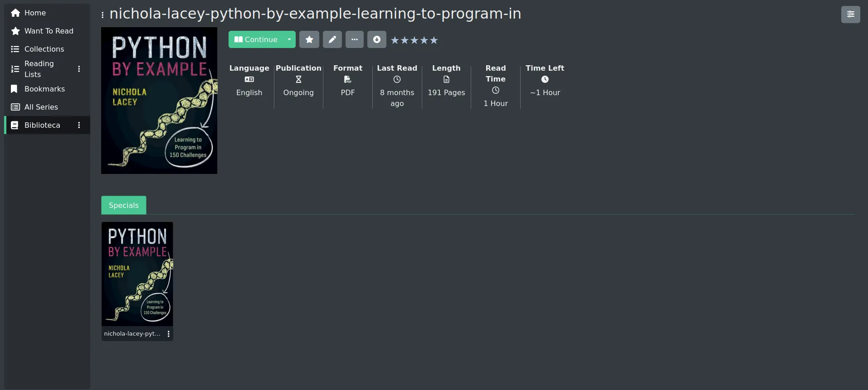Open the Python by Example special thumbnail
Image resolution: width=868 pixels, height=390 pixels.
[x=137, y=274]
